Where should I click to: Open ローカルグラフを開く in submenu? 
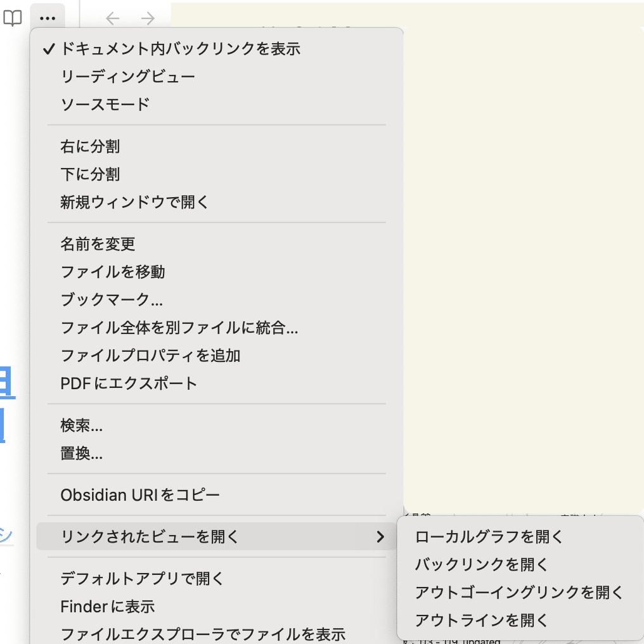coord(489,537)
